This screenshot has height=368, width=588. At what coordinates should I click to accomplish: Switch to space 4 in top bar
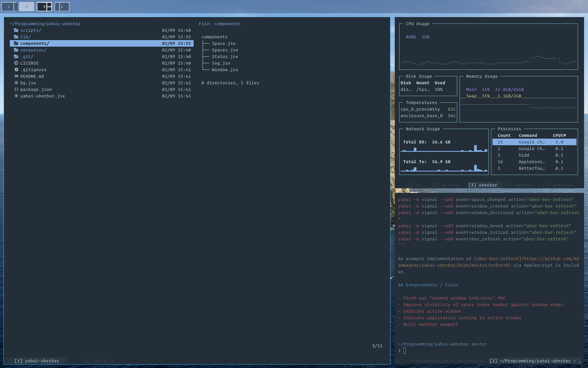coord(62,7)
